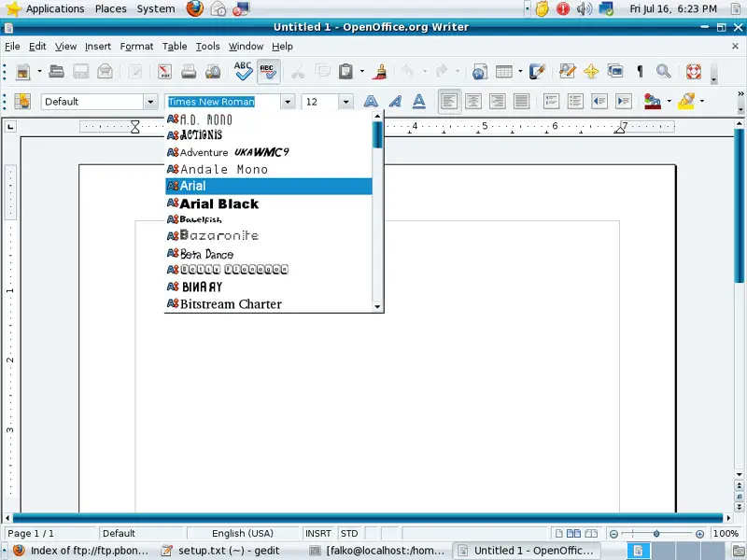747x560 pixels.
Task: Toggle Bold formatting
Action: (371, 101)
